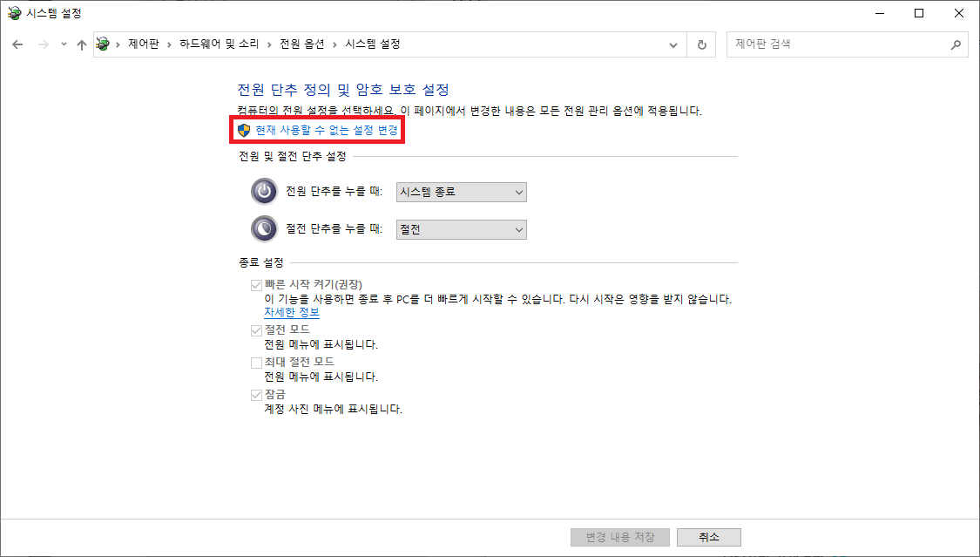The image size is (980, 557).
Task: Toggle 절전 모드 checkbox
Action: (x=256, y=330)
